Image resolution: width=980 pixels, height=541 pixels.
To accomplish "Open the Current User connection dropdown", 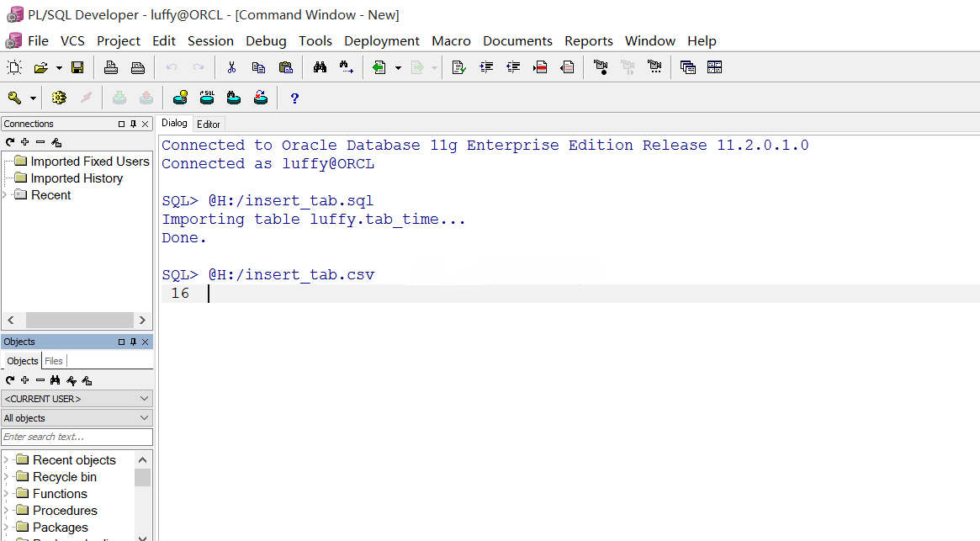I will coord(145,398).
